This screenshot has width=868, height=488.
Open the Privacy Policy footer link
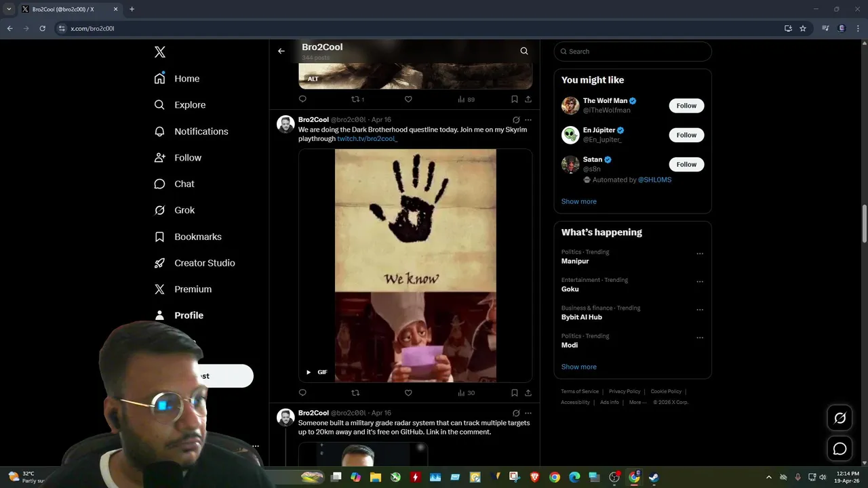pos(625,391)
